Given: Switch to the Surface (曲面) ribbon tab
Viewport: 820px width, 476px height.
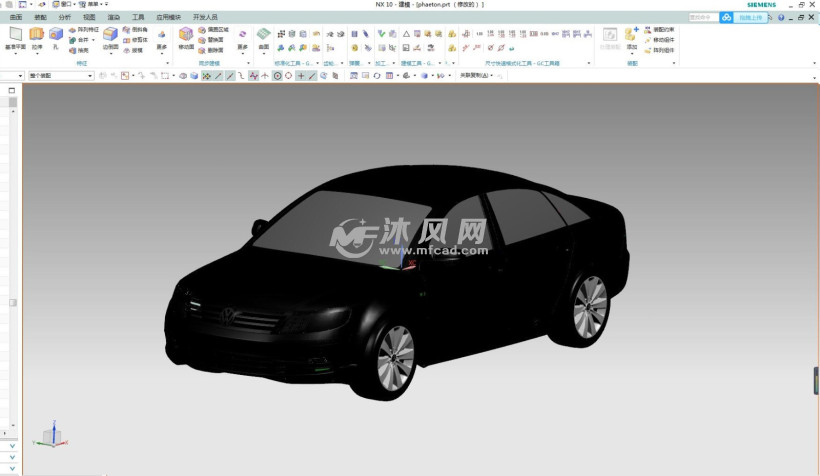Looking at the screenshot, I should click(16, 17).
